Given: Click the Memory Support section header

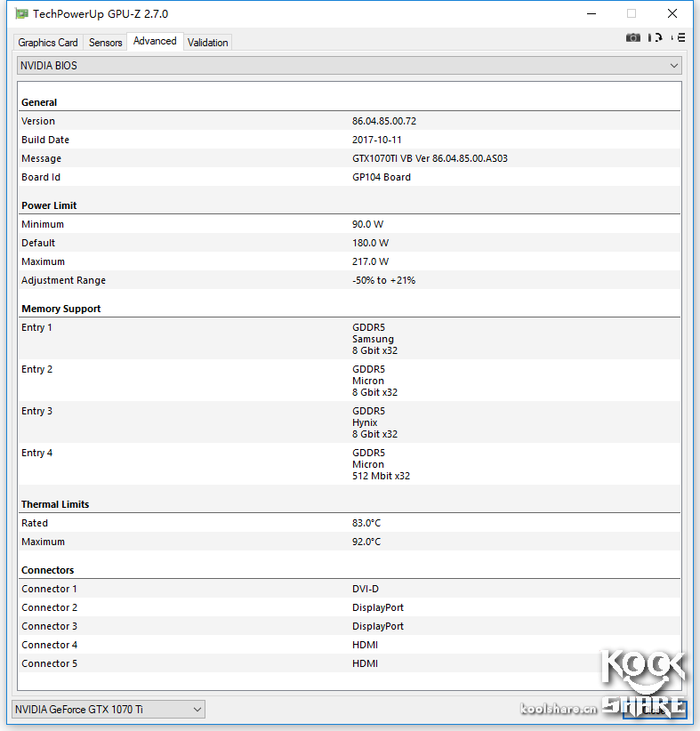Looking at the screenshot, I should (x=60, y=309).
